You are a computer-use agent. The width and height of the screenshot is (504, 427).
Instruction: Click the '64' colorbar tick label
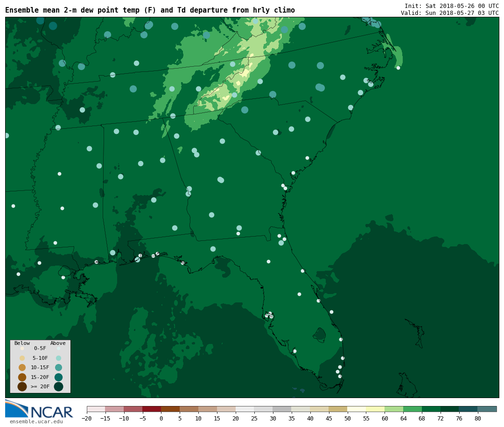pos(403,419)
